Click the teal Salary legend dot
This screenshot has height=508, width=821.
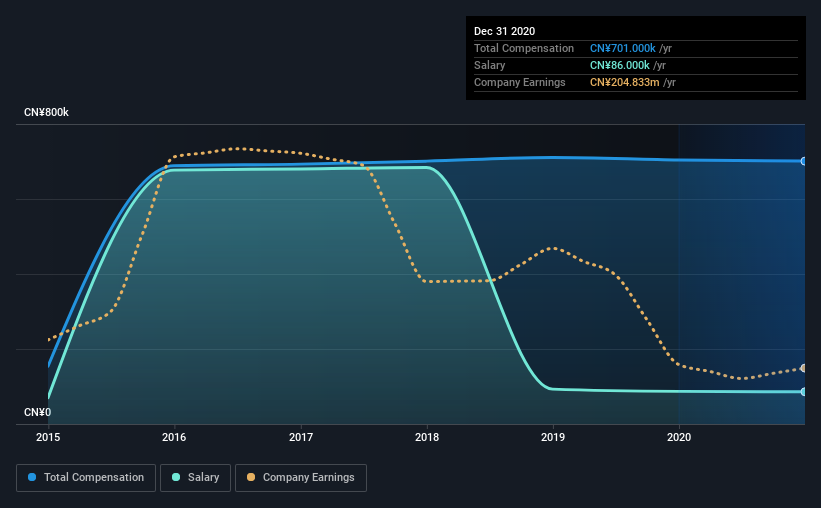click(x=176, y=477)
